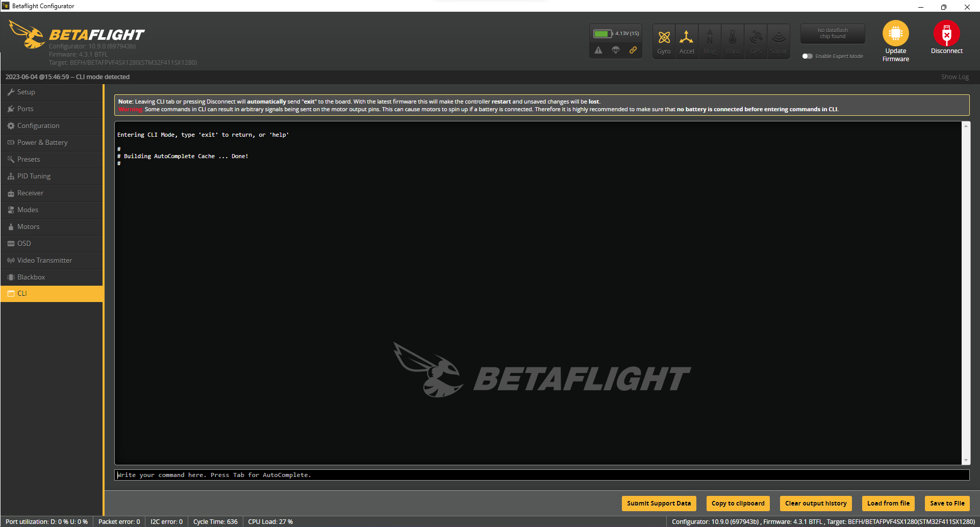Image resolution: width=980 pixels, height=527 pixels.
Task: Open the Modes tab label
Action: [x=28, y=210]
